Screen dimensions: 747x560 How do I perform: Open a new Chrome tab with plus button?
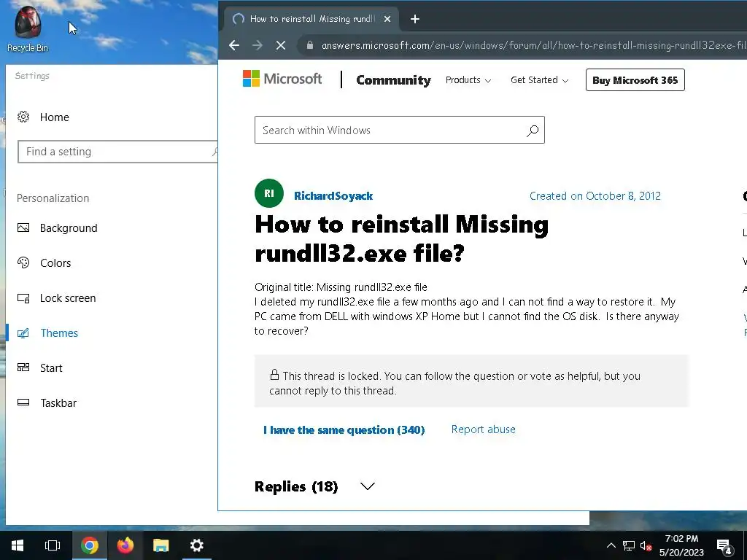click(x=415, y=19)
